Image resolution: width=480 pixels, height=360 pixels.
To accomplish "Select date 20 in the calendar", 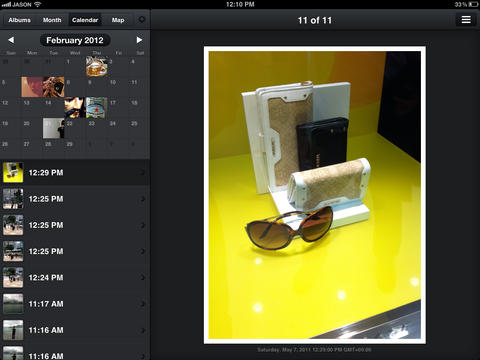I will pos(32,128).
